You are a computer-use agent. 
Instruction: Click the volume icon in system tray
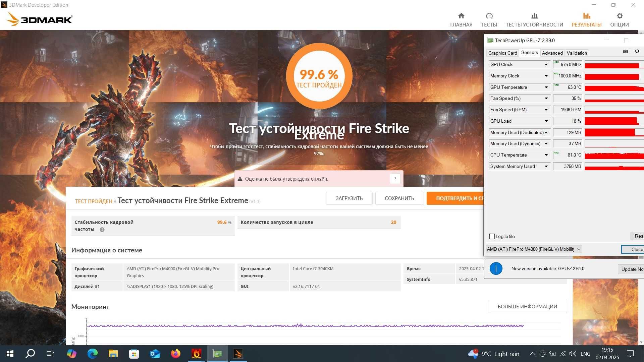point(573,354)
